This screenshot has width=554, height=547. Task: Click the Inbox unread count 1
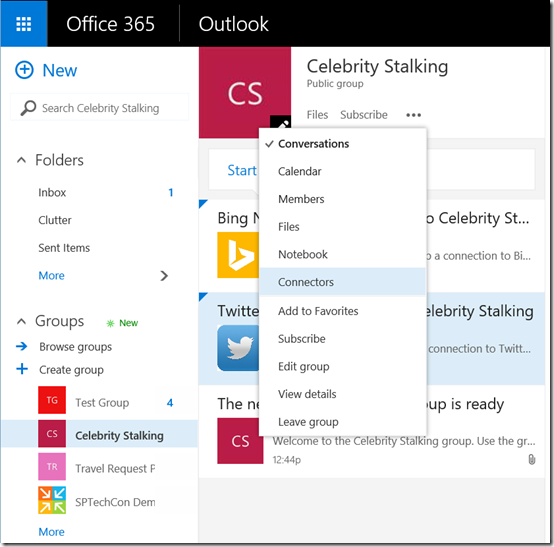(x=171, y=192)
